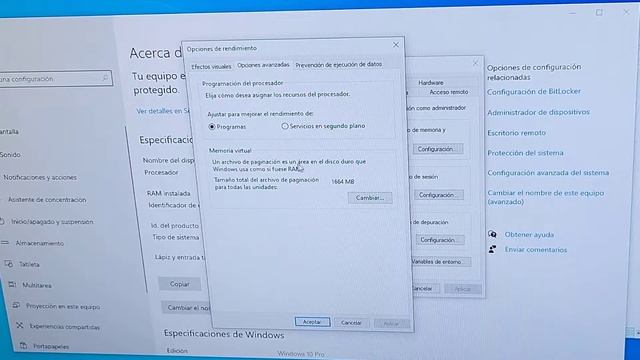Open Multitarea in sidebar

(x=37, y=285)
